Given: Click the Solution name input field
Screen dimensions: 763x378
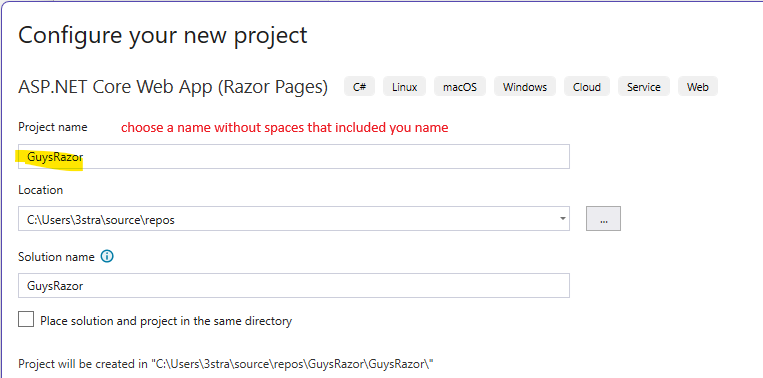Looking at the screenshot, I should pyautogui.click(x=294, y=286).
